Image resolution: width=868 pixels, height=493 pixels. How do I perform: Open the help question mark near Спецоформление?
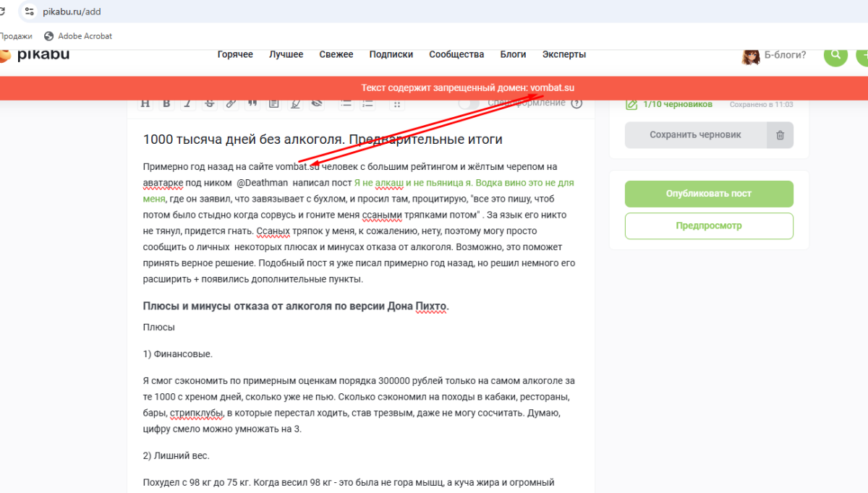click(576, 103)
